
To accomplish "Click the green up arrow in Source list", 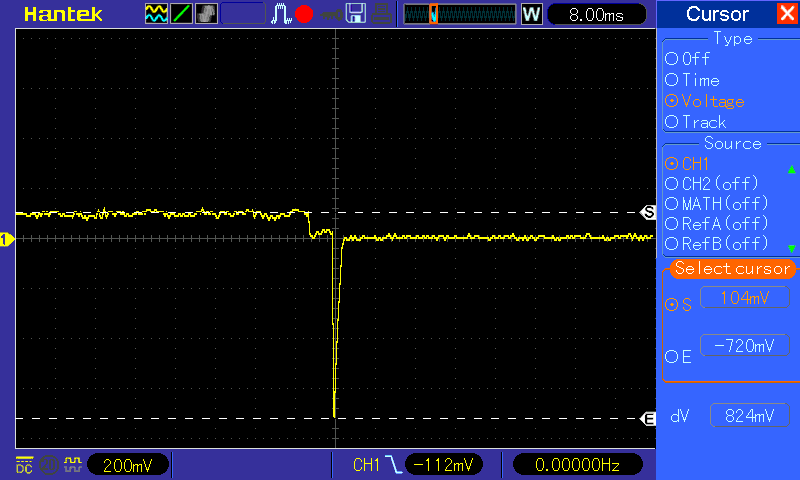I will 791,169.
